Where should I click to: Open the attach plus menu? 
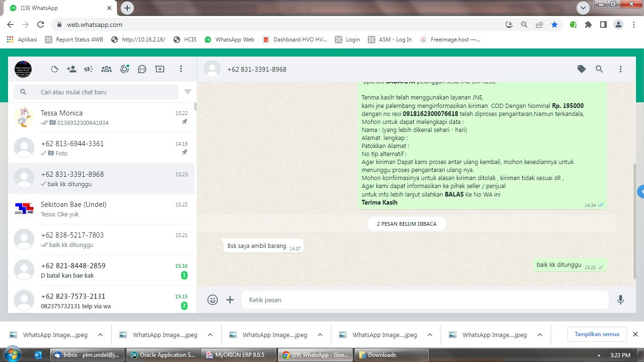(230, 300)
